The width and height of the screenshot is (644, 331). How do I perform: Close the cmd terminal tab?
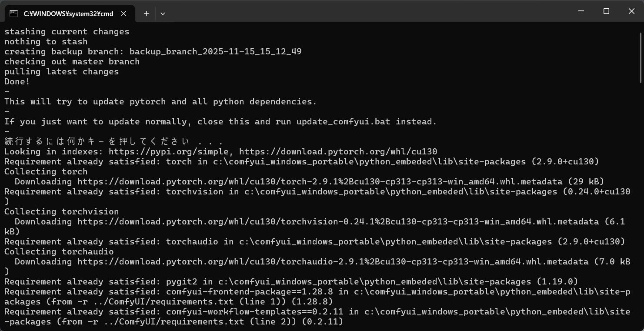point(123,13)
